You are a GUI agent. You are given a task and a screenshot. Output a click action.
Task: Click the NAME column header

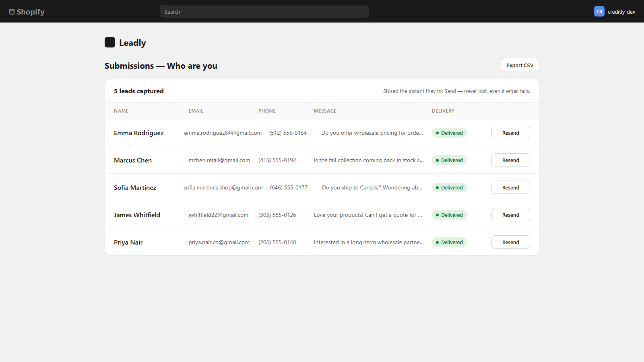click(121, 111)
